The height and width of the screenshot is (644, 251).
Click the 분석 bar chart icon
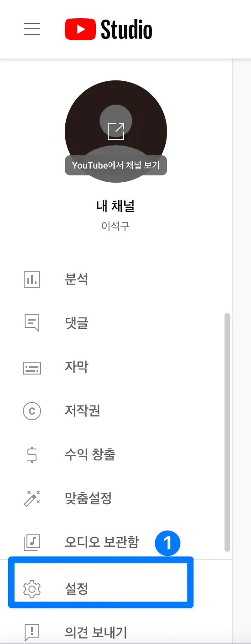click(x=32, y=279)
